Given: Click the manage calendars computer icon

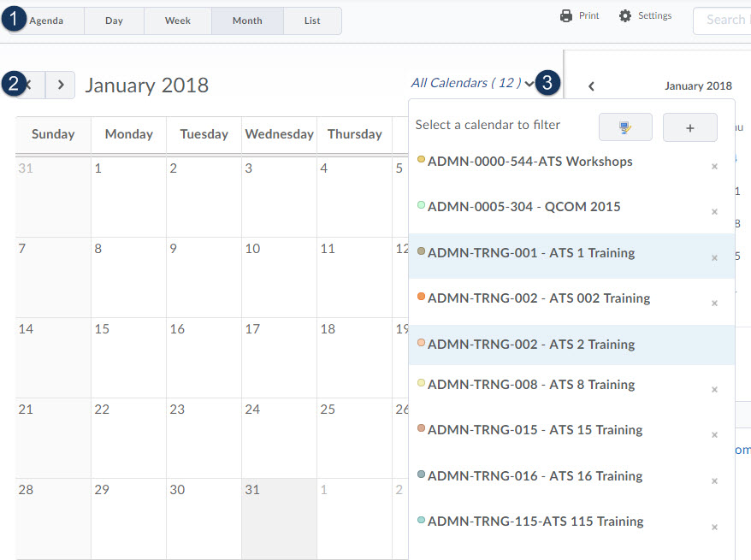Looking at the screenshot, I should (625, 127).
